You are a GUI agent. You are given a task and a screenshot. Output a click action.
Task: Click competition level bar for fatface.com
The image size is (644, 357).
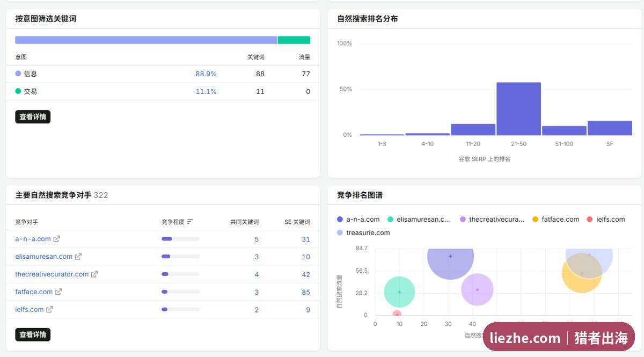pos(180,292)
